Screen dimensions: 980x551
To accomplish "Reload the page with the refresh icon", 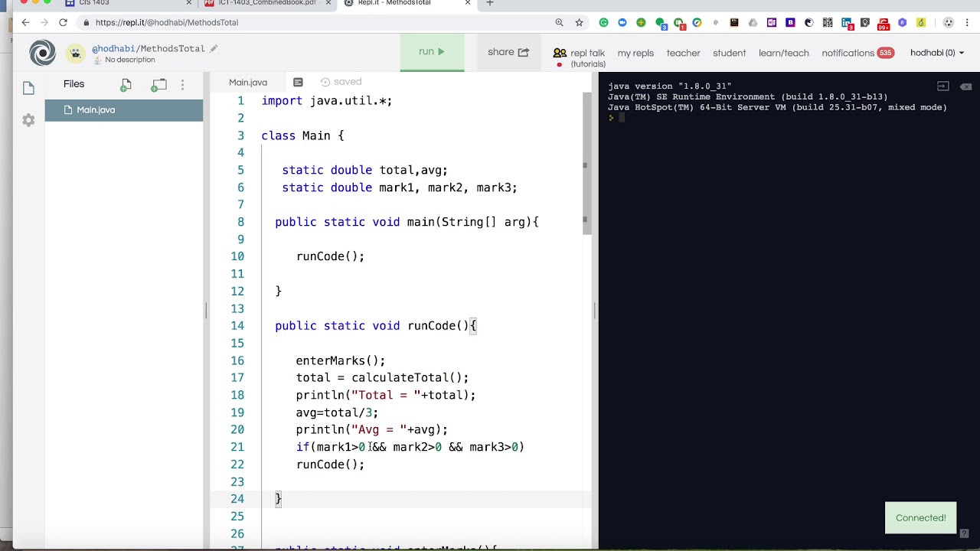I will (63, 22).
